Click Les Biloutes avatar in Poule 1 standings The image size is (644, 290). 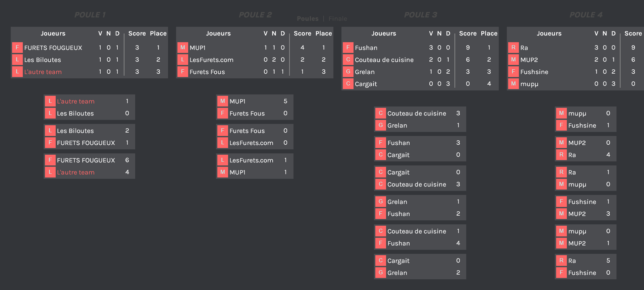point(17,60)
